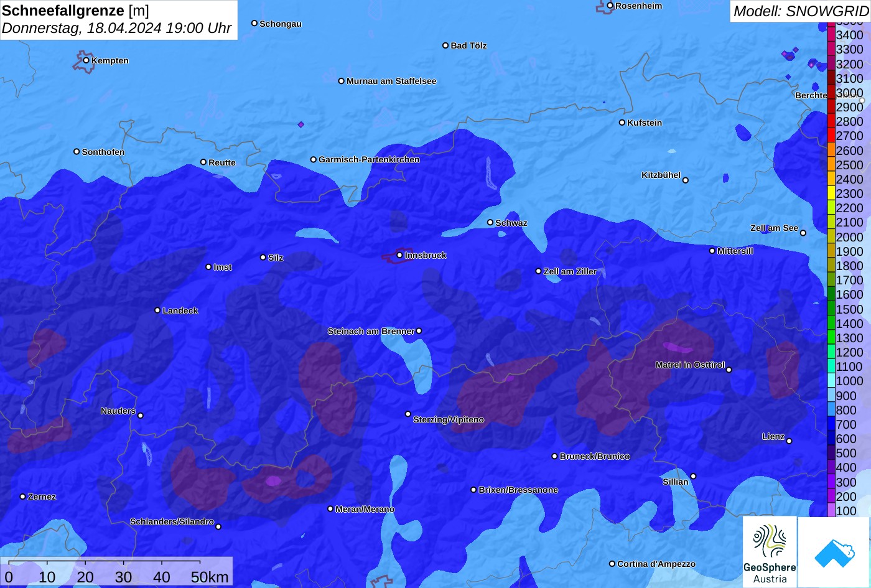Click the Schneefallgrenze [m] title

coord(75,10)
